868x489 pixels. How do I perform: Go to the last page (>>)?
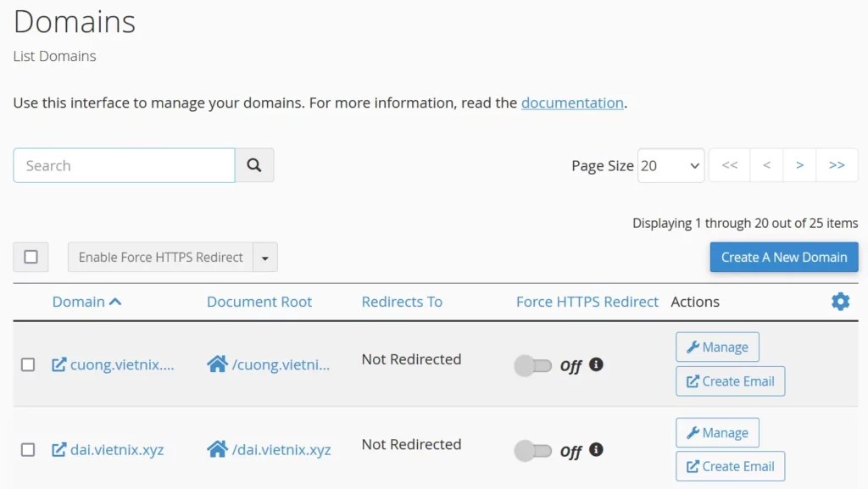pos(837,165)
